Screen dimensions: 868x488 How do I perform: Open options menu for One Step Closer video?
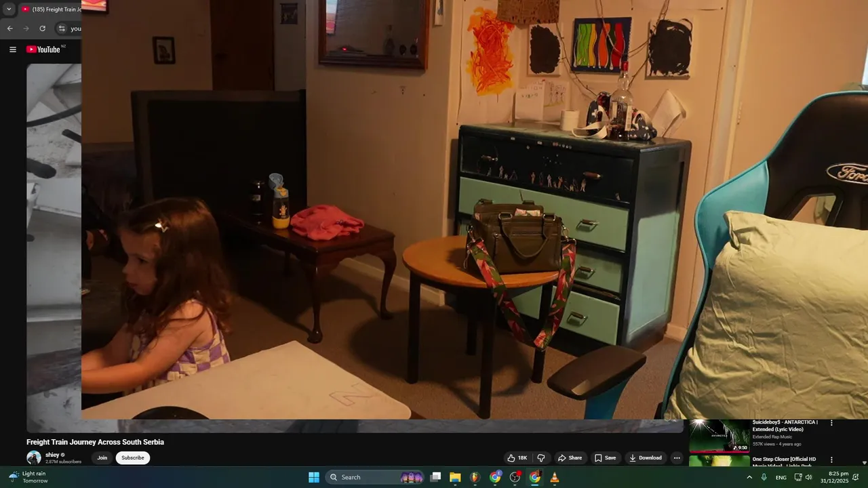[x=831, y=460]
